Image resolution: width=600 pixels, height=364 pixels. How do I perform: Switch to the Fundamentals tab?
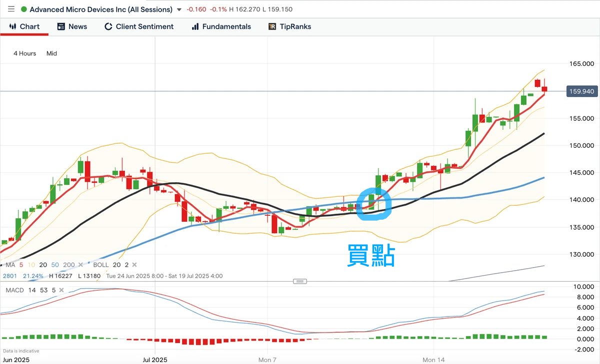[x=221, y=26]
